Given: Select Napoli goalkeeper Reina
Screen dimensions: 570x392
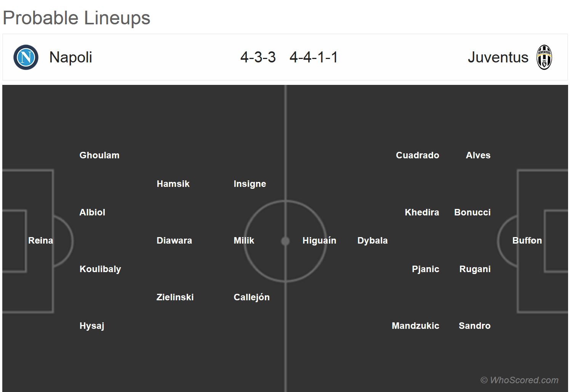Looking at the screenshot, I should point(40,241).
